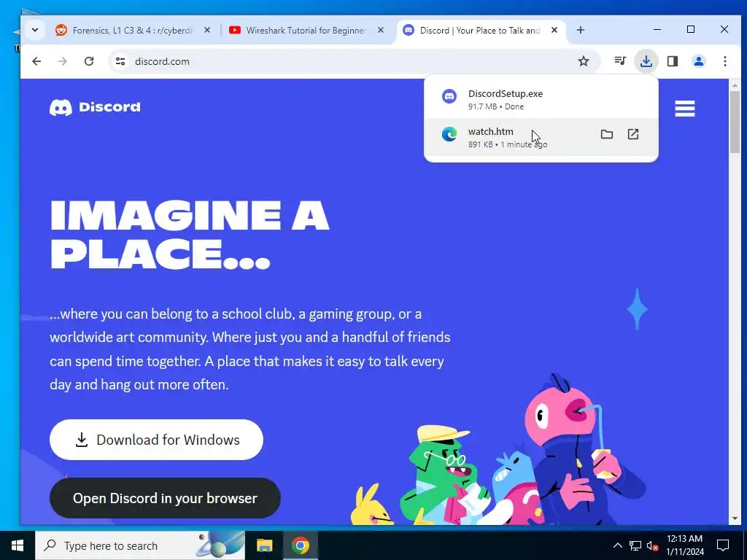The width and height of the screenshot is (747, 560).
Task: Click the Edge icon beside watch.htm
Action: pos(449,134)
